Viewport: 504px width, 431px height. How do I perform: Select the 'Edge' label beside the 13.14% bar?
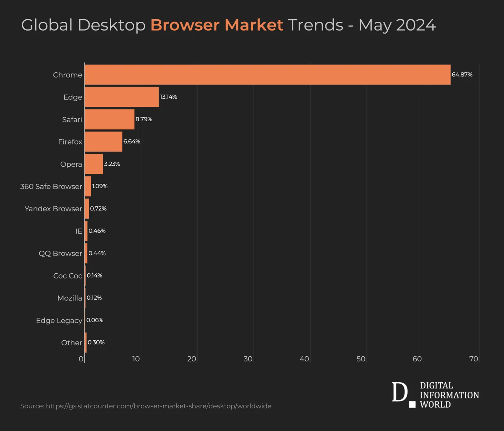pyautogui.click(x=73, y=97)
